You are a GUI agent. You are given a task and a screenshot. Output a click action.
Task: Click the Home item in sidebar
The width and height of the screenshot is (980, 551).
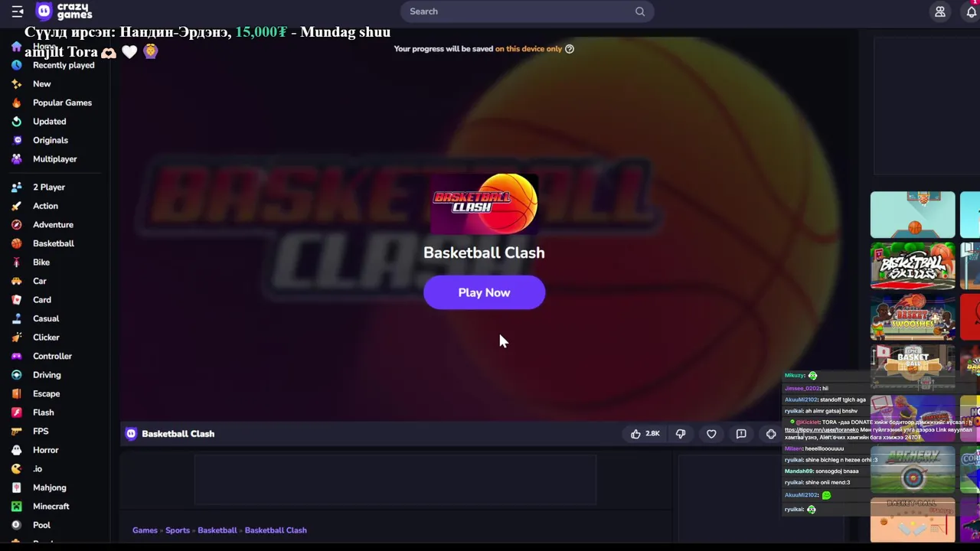[x=44, y=47]
